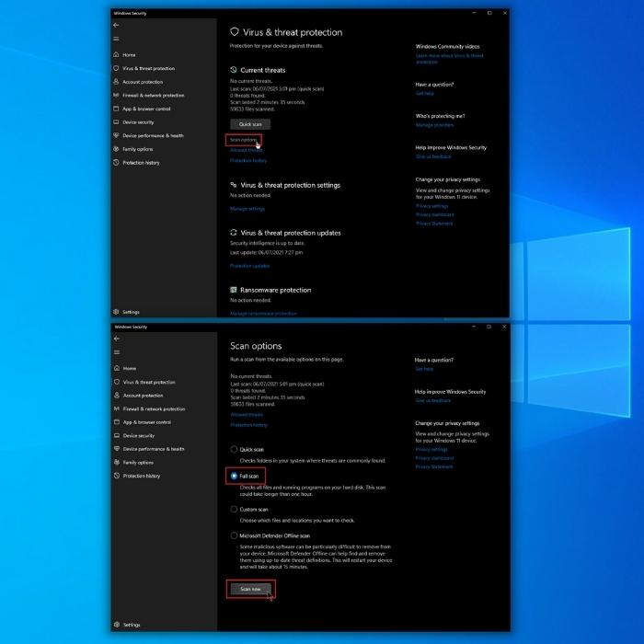Screen dimensions: 644x644
Task: Click hamburger menu icon in top window
Action: [116, 39]
